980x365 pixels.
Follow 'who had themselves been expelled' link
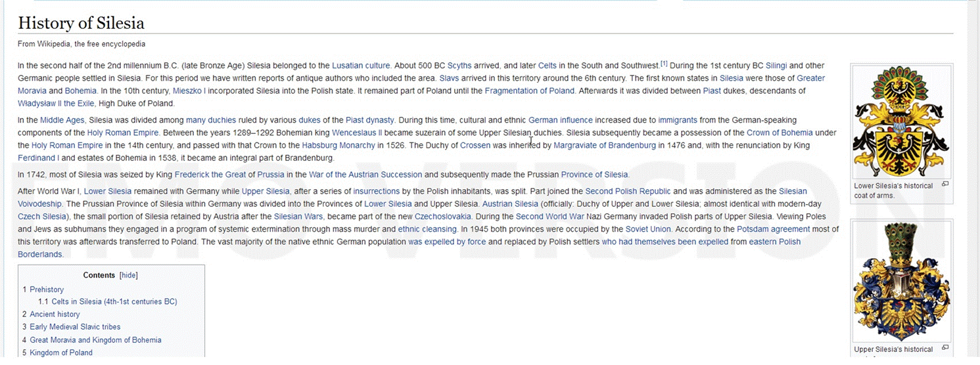coord(665,242)
